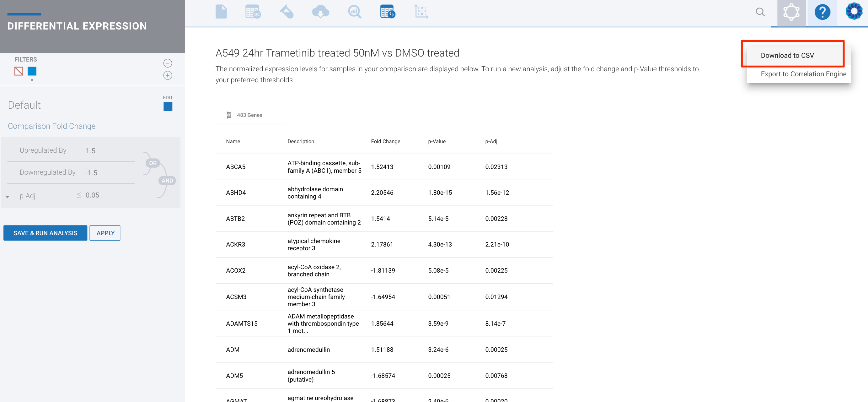
Task: Click p-Adj 8.14e-7 for ADAMTS15
Action: [495, 323]
